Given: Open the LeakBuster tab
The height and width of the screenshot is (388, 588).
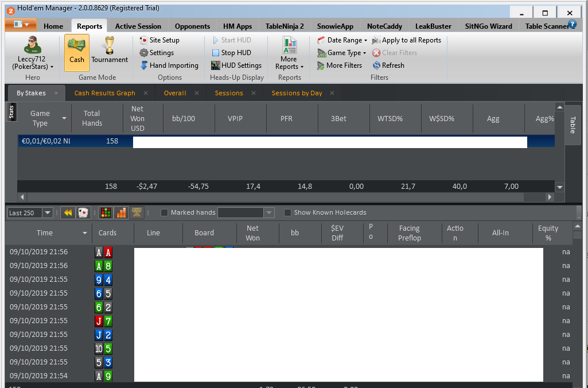Looking at the screenshot, I should tap(433, 26).
